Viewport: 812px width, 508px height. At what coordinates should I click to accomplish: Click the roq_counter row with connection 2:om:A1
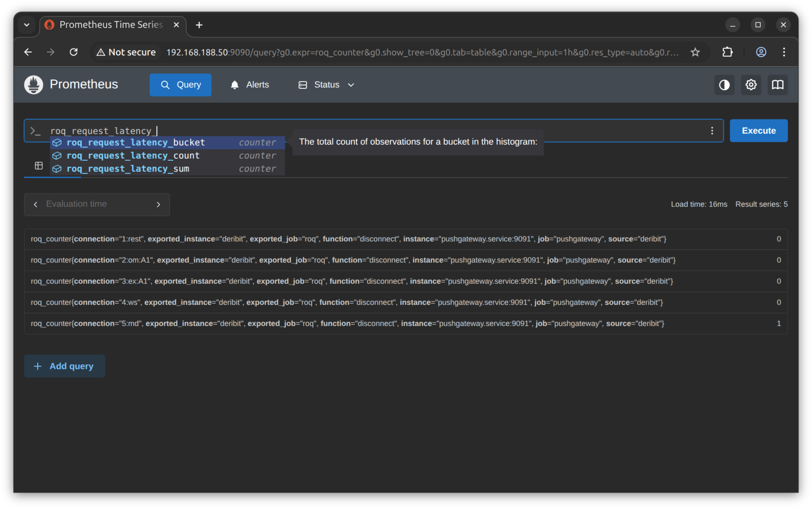click(x=406, y=260)
